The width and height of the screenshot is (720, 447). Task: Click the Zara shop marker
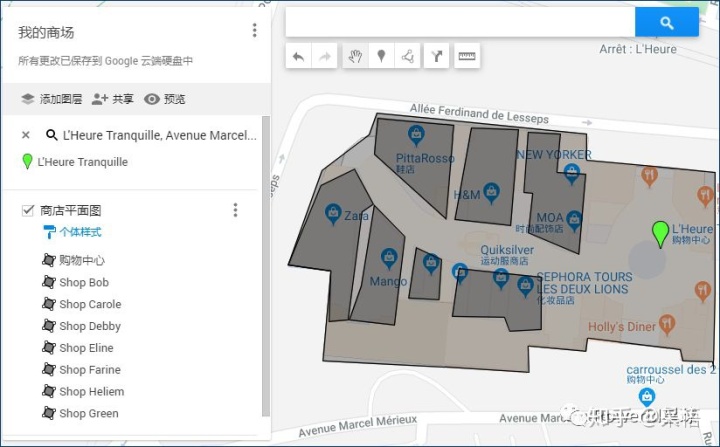(x=333, y=213)
